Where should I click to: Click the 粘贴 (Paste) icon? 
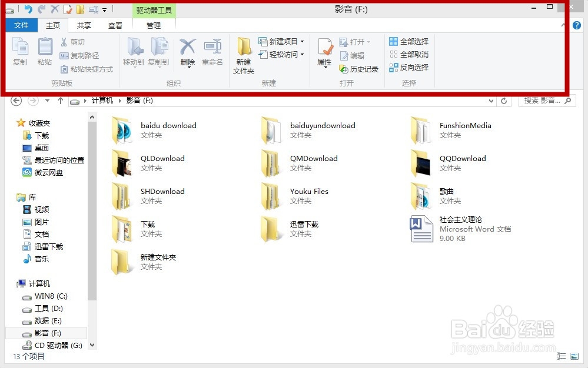pyautogui.click(x=45, y=52)
